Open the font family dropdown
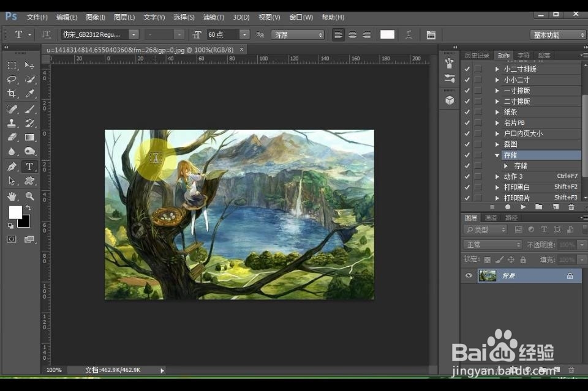The height and width of the screenshot is (391, 588). [x=134, y=34]
